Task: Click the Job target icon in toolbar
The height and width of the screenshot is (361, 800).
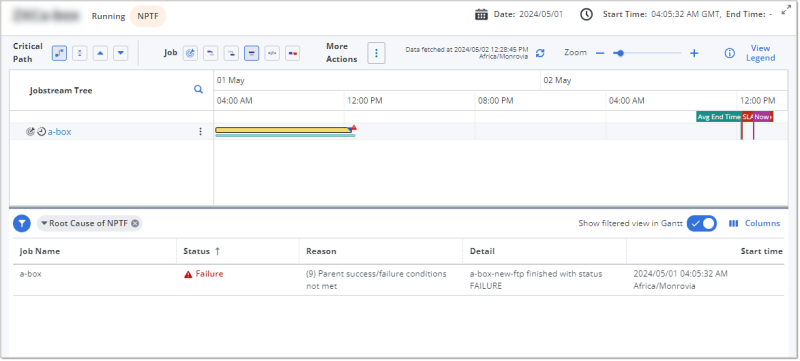Action: click(190, 53)
